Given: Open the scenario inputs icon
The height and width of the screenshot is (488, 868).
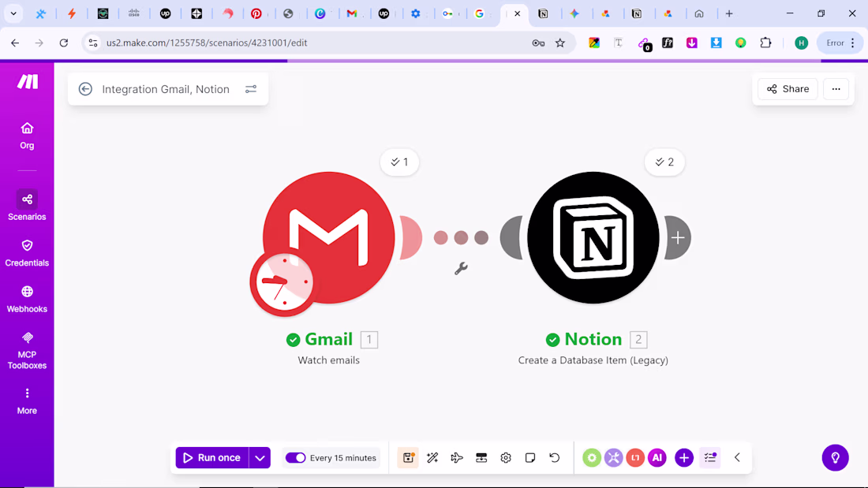Looking at the screenshot, I should tap(481, 457).
